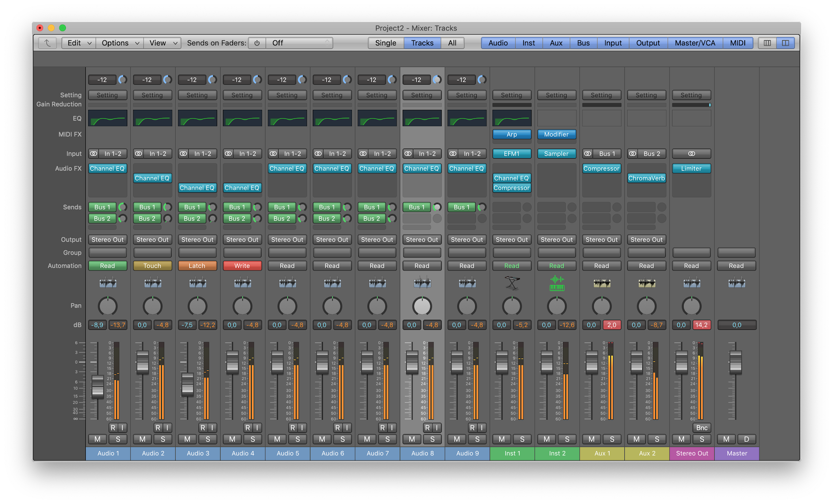Click the Audio 5 waveform track icon

287,283
